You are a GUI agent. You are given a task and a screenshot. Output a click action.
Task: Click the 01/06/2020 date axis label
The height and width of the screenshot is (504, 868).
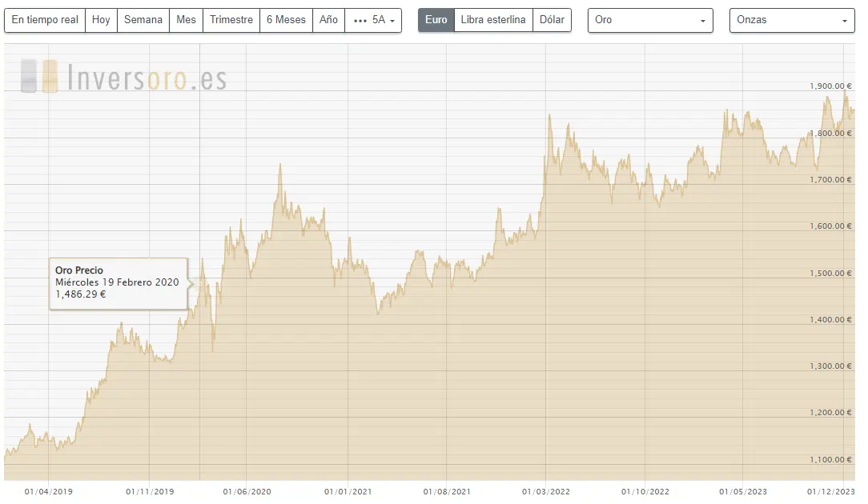(247, 492)
